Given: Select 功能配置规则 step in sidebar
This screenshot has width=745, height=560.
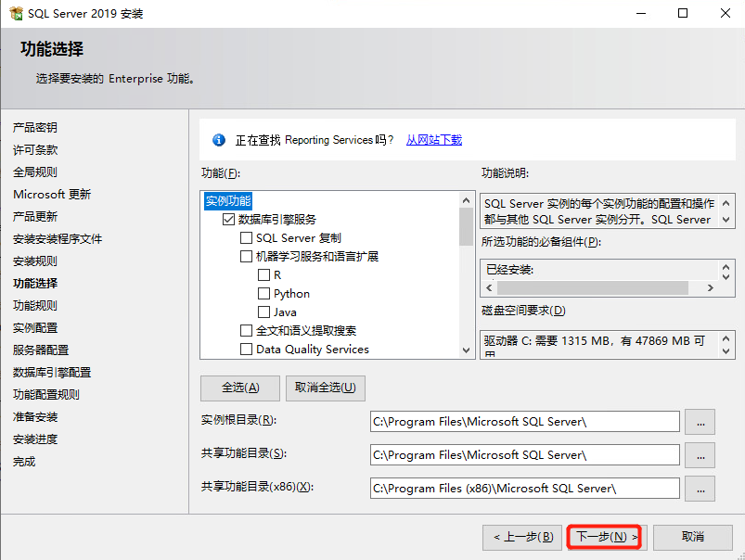Looking at the screenshot, I should coord(46,395).
